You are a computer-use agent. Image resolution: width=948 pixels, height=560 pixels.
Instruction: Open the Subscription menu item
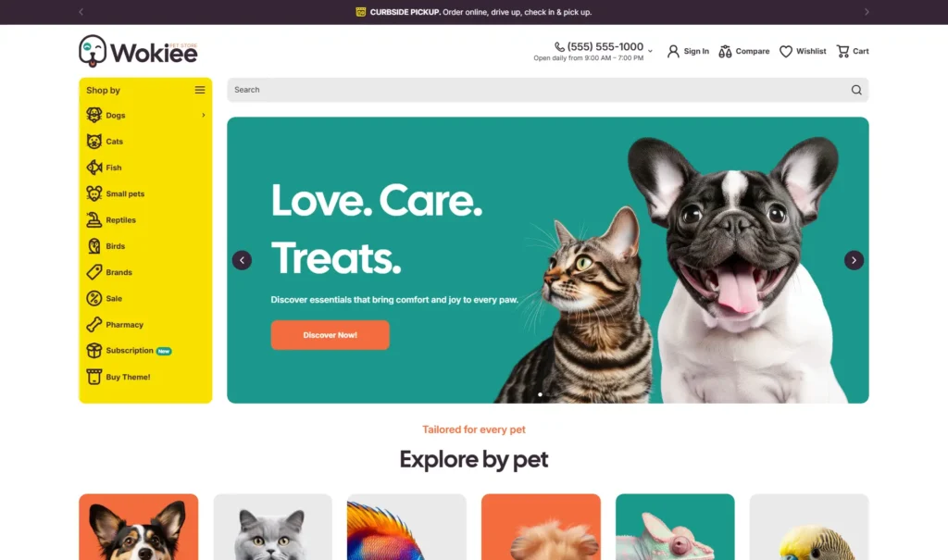coord(130,351)
